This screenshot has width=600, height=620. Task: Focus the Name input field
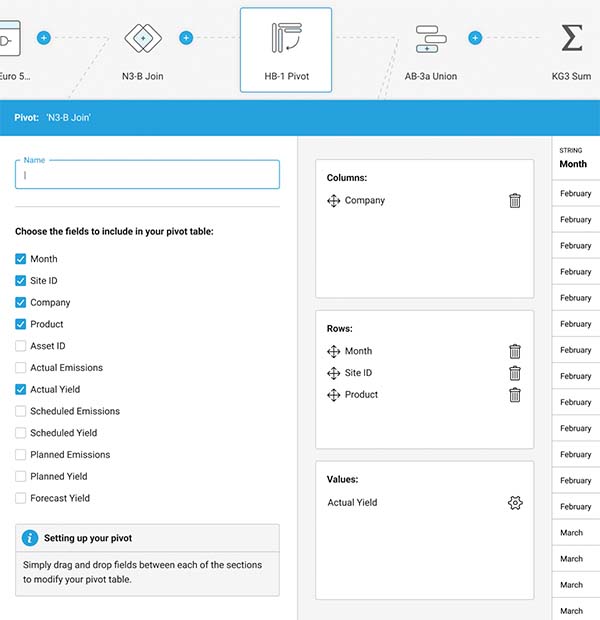147,175
